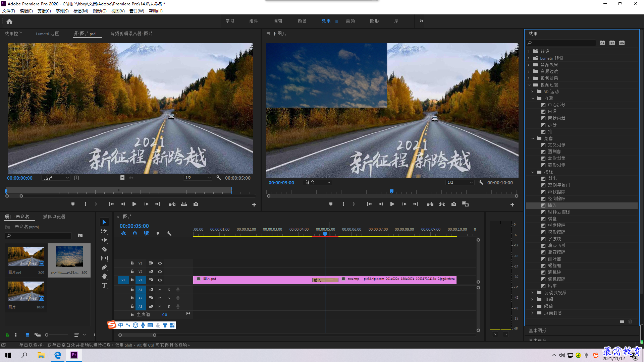Click 32-bit color effects filter icon
This screenshot has height=362, width=644.
612,43
